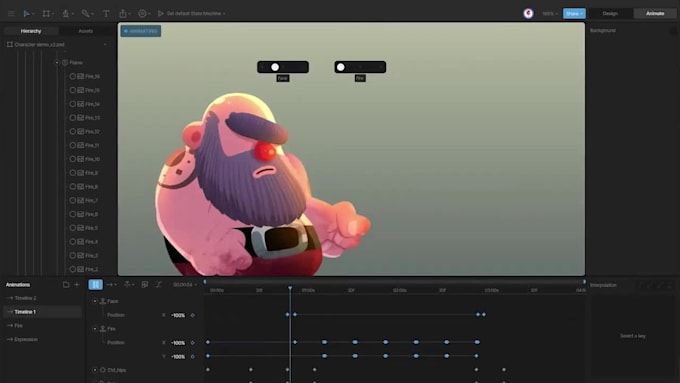Add keyframe diamond for Face Position X
The width and height of the screenshot is (680, 383).
click(x=193, y=315)
